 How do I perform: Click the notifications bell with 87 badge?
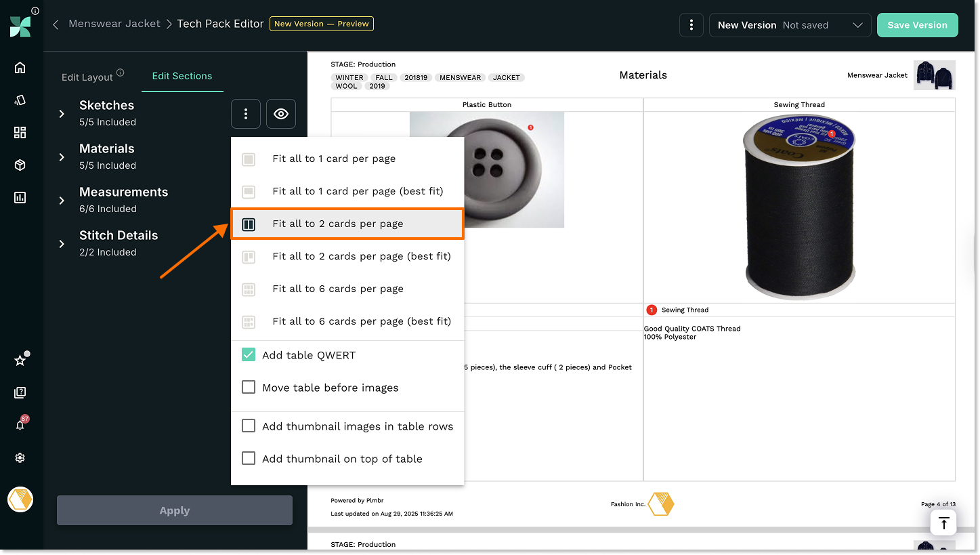pos(20,425)
